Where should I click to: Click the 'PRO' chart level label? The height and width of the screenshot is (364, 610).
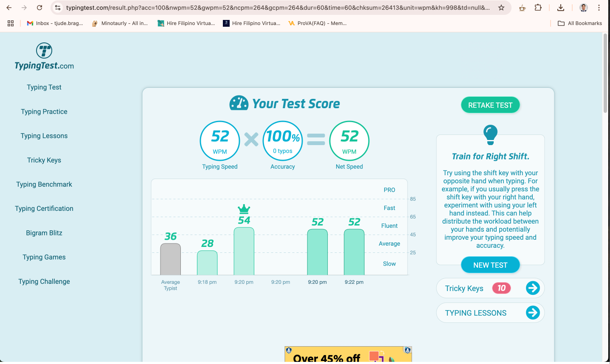389,190
